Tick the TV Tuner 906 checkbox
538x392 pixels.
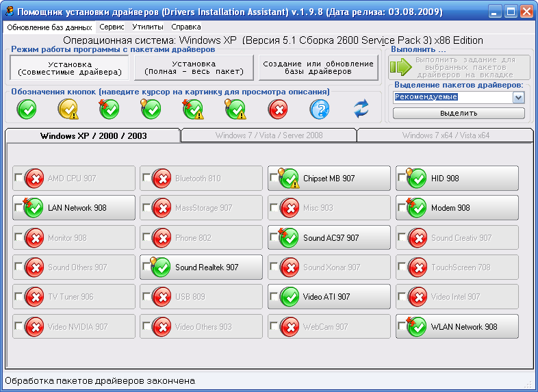[18, 296]
